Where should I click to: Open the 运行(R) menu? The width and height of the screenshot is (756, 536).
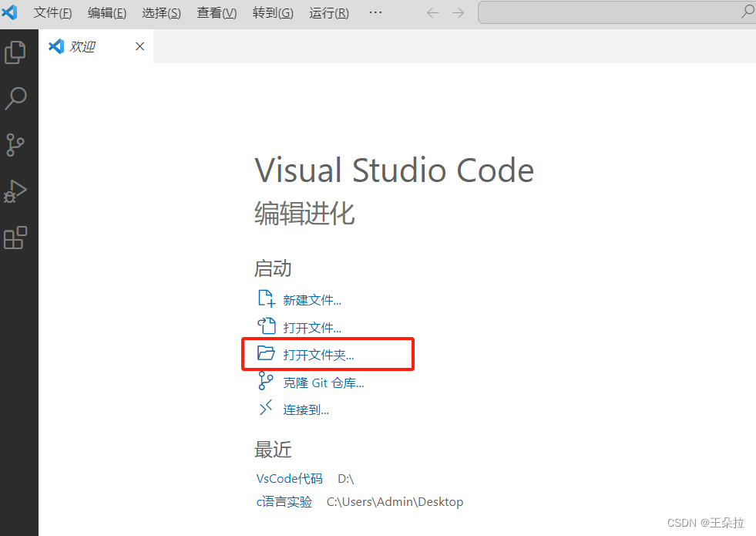point(329,13)
